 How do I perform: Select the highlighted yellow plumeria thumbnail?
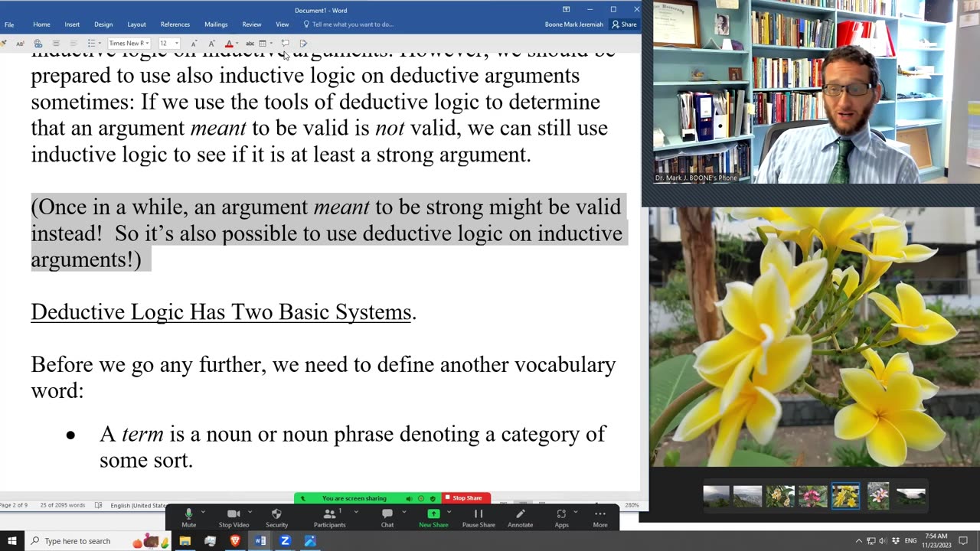tap(845, 496)
